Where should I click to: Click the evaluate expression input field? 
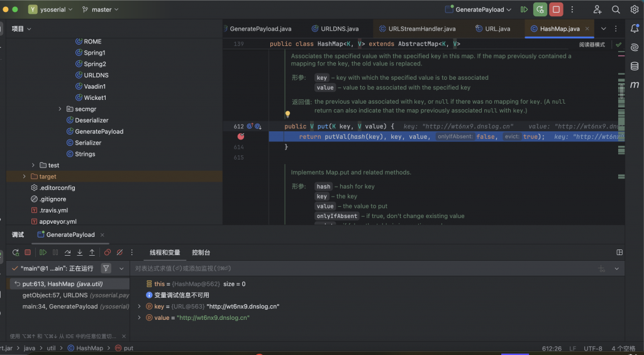pyautogui.click(x=364, y=268)
